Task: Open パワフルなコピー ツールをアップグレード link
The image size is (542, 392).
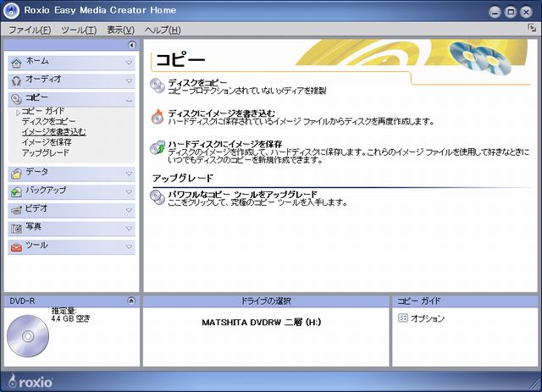Action: tap(242, 194)
